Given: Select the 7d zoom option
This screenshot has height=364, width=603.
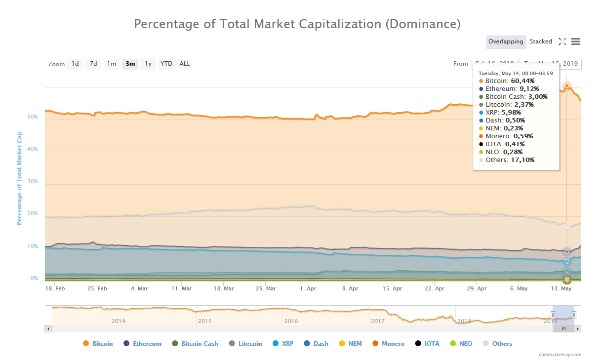Looking at the screenshot, I should click(x=93, y=64).
